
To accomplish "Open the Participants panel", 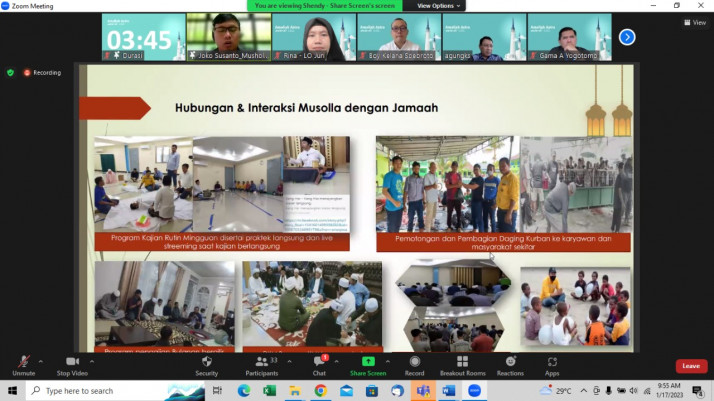I will coord(260,363).
